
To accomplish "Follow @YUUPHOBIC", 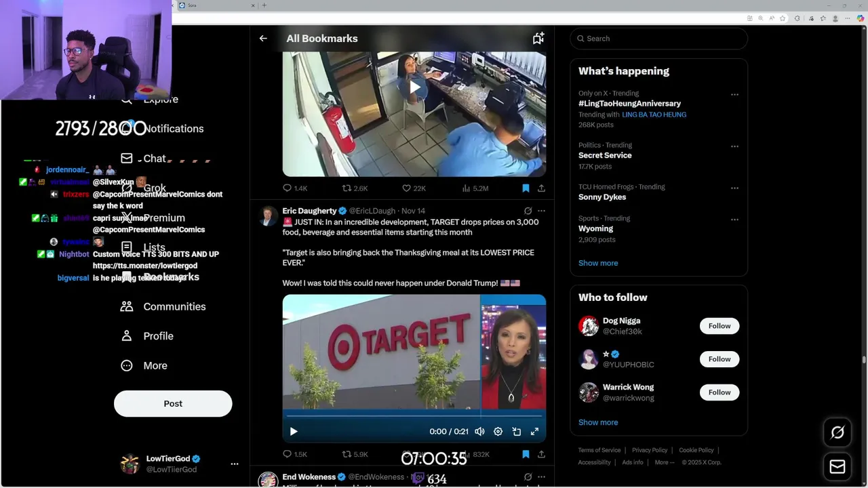I will pos(719,359).
